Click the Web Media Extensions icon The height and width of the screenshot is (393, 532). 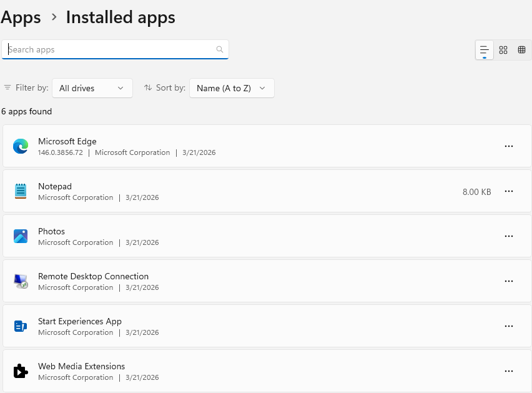tap(21, 371)
